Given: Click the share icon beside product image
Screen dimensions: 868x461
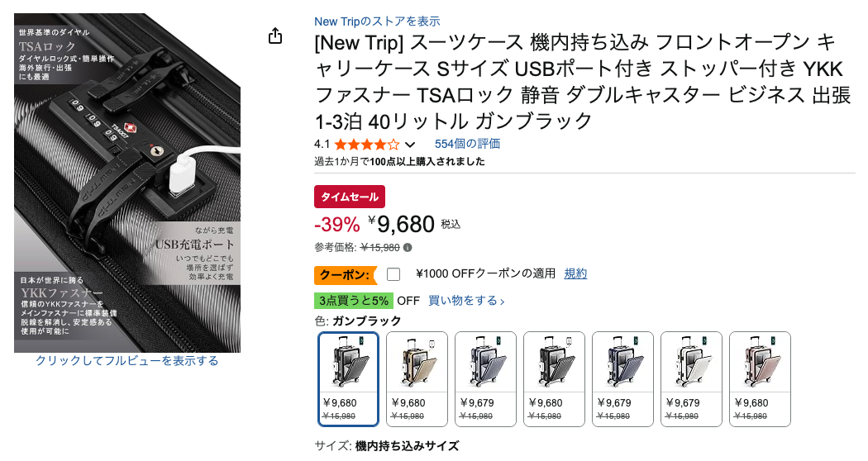Looking at the screenshot, I should [276, 36].
